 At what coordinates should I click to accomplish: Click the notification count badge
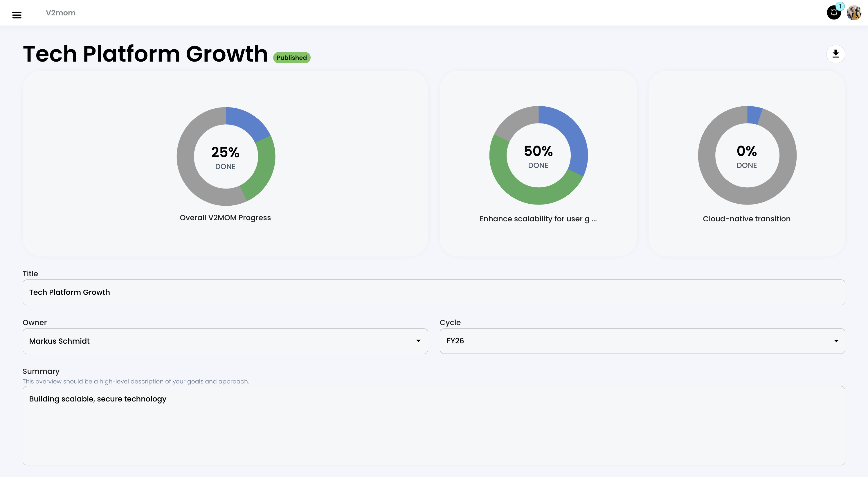coord(840,6)
